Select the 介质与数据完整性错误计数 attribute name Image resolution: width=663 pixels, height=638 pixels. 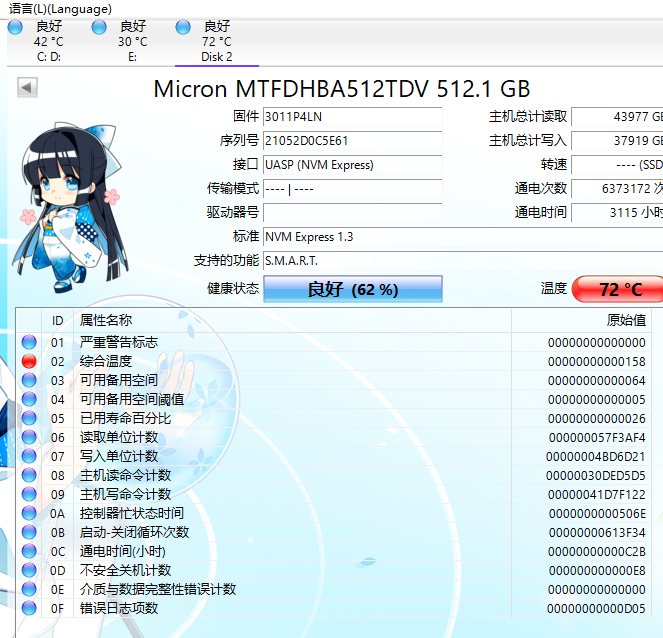[158, 589]
